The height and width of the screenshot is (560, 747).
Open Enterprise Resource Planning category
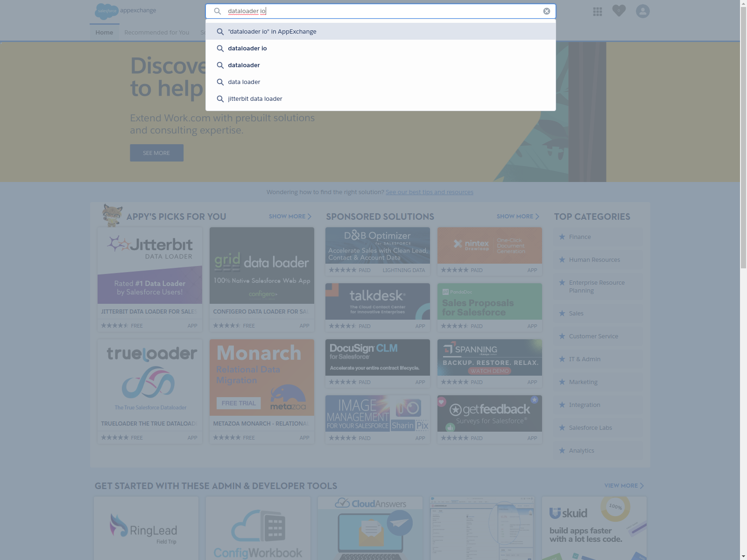coord(598,287)
